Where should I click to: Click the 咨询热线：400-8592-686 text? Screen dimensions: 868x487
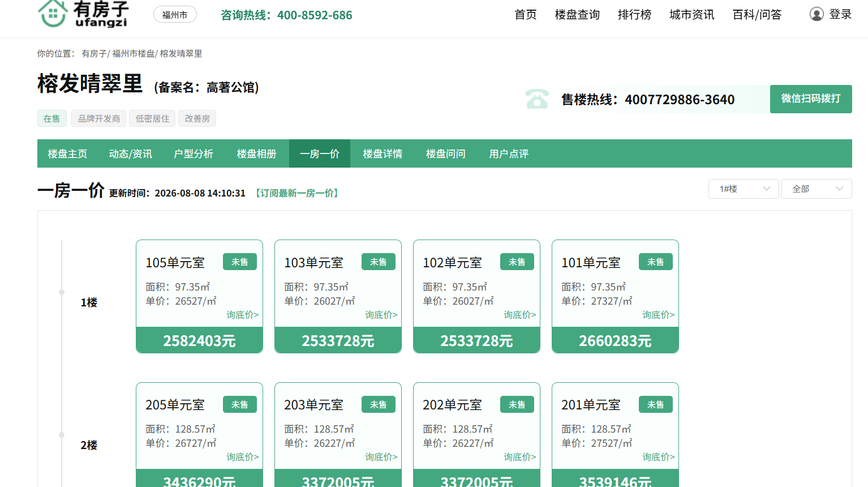(x=286, y=15)
